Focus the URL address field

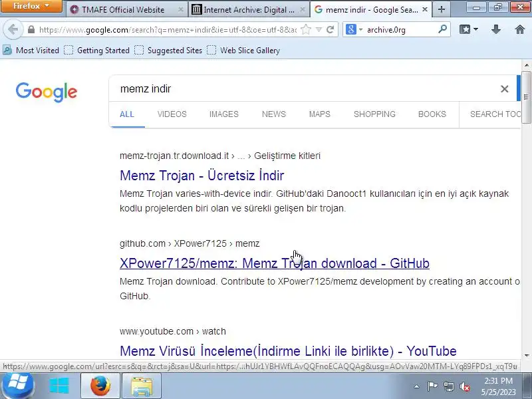pyautogui.click(x=168, y=30)
